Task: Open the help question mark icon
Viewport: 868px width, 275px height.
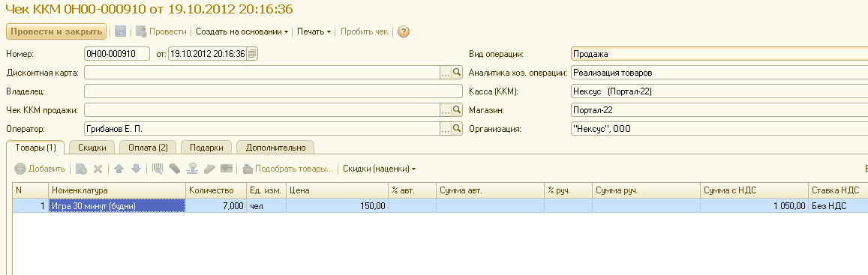Action: tap(404, 31)
